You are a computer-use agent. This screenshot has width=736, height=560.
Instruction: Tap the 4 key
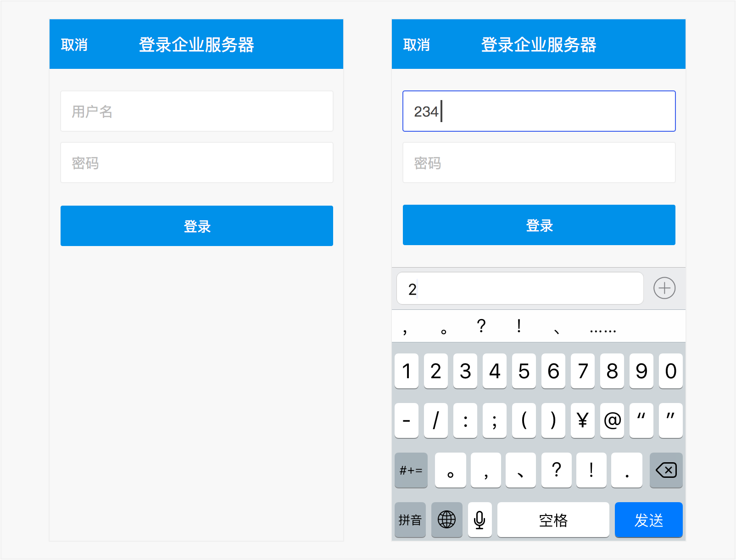click(x=495, y=371)
